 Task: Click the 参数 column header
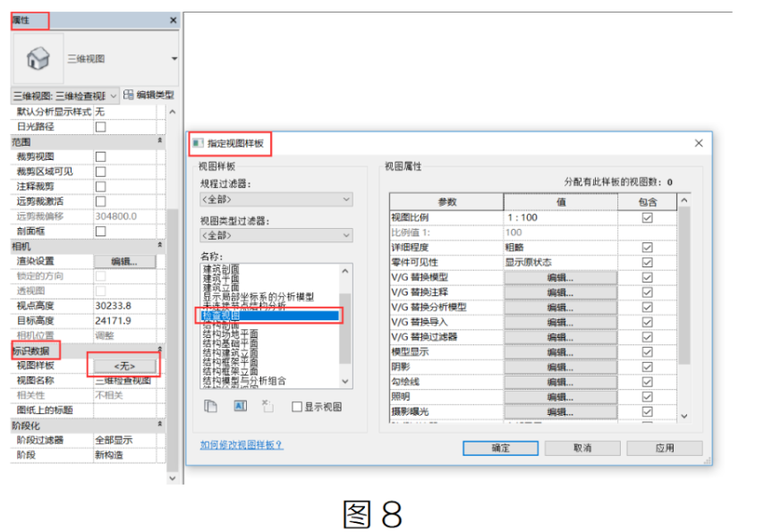point(446,202)
